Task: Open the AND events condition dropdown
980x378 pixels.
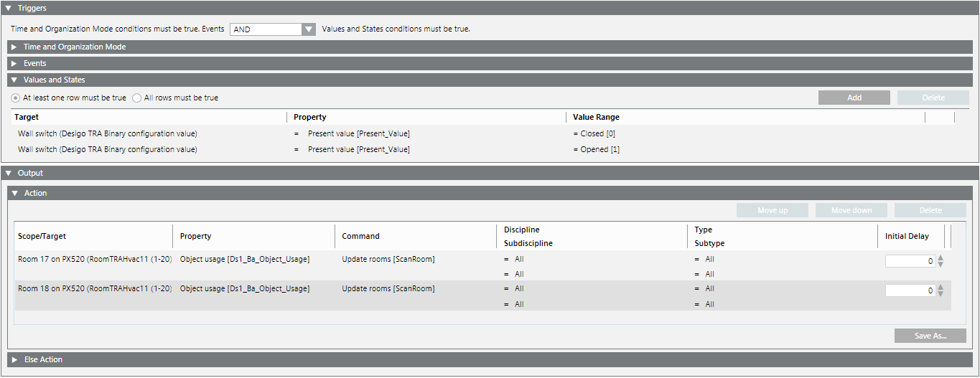Action: (309, 29)
